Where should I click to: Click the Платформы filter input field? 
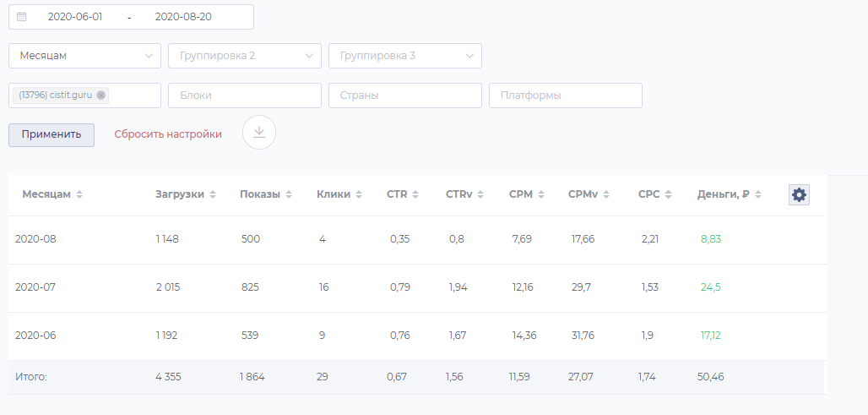pos(565,96)
